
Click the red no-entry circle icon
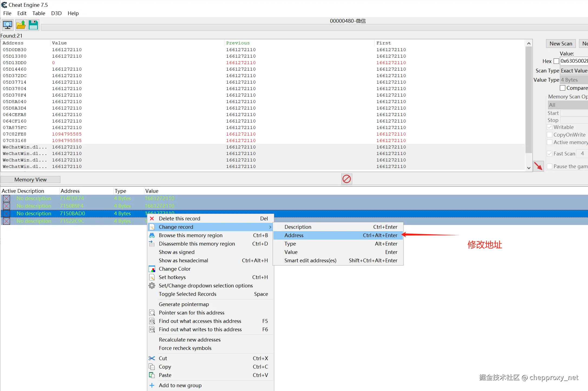(x=347, y=179)
